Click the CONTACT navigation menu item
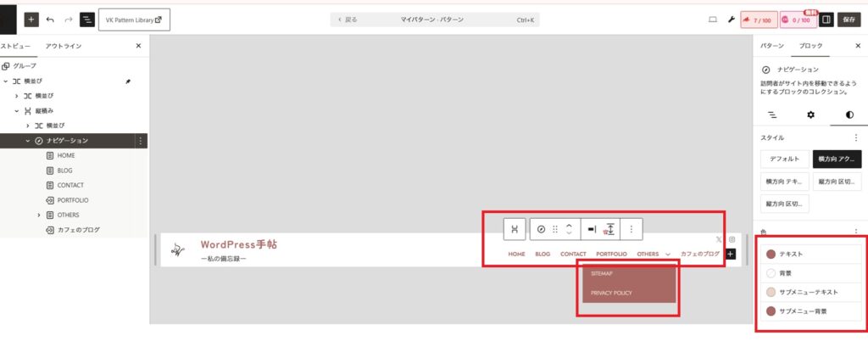868x347 pixels. [x=573, y=254]
